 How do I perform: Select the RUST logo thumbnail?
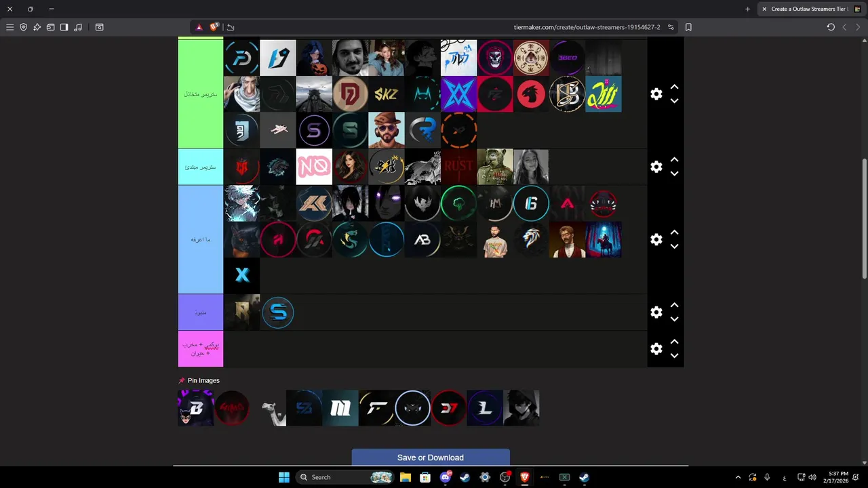click(x=458, y=167)
